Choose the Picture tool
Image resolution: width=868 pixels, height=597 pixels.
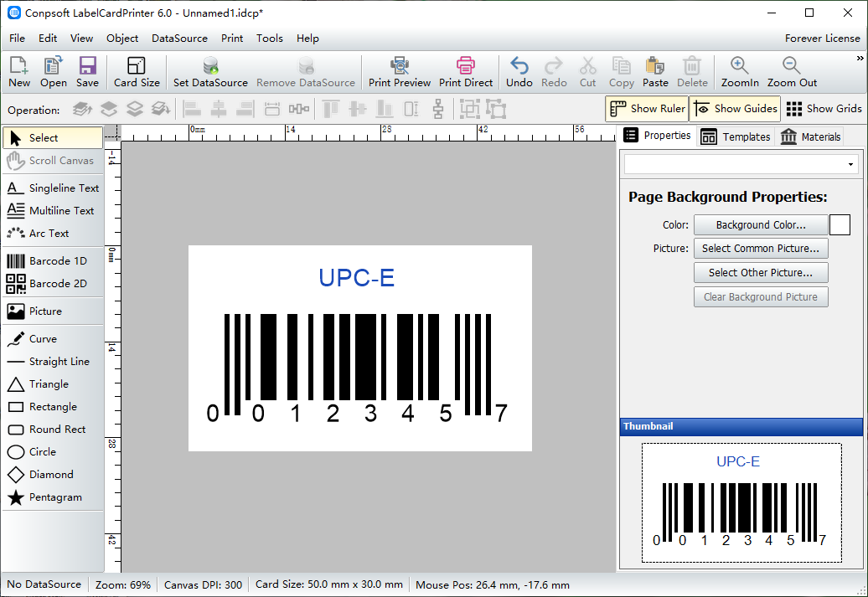tap(53, 311)
